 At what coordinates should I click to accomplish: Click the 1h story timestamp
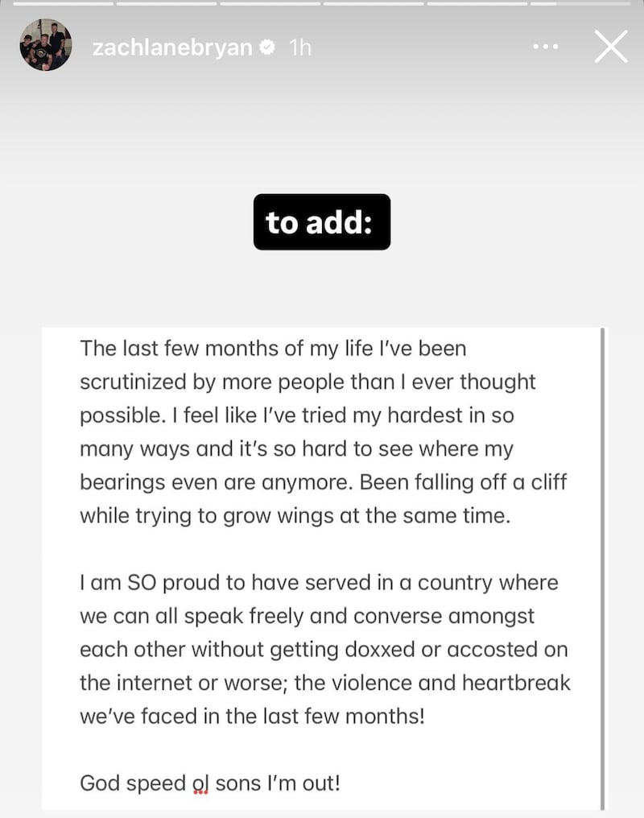pos(299,48)
